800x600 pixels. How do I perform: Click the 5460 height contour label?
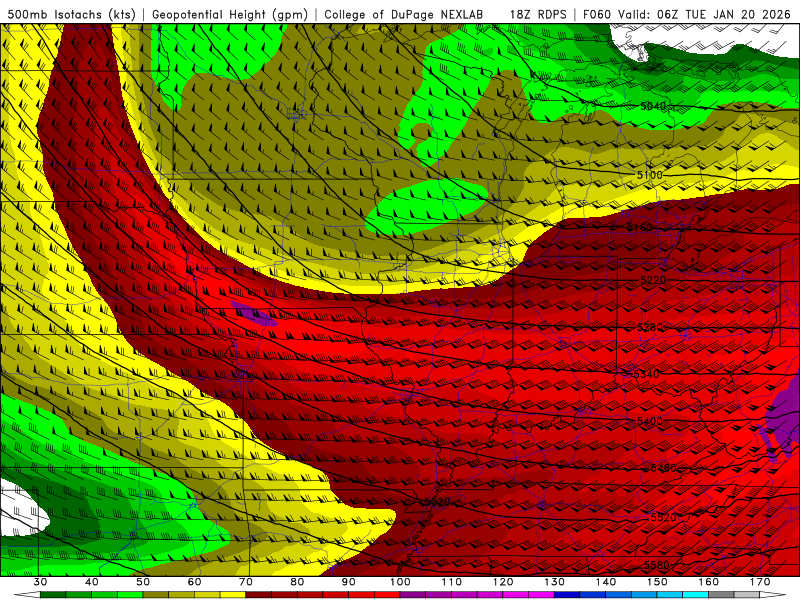coord(663,468)
